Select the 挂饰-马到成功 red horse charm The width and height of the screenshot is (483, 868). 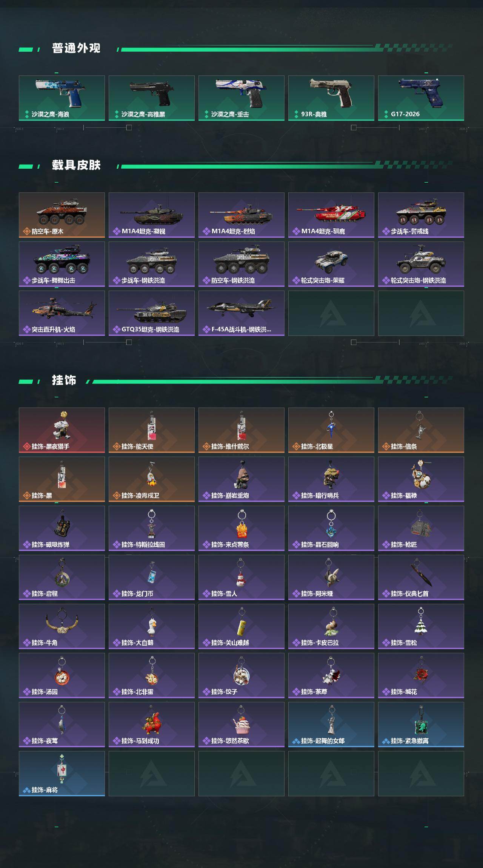click(152, 725)
